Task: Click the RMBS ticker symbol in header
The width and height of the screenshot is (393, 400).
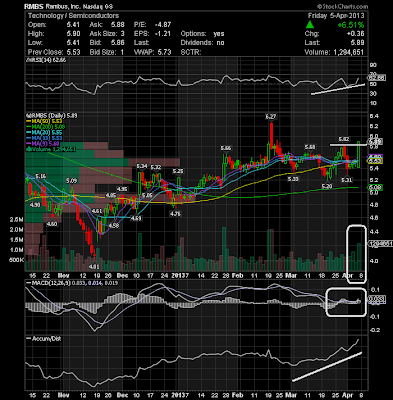Action: coord(34,7)
